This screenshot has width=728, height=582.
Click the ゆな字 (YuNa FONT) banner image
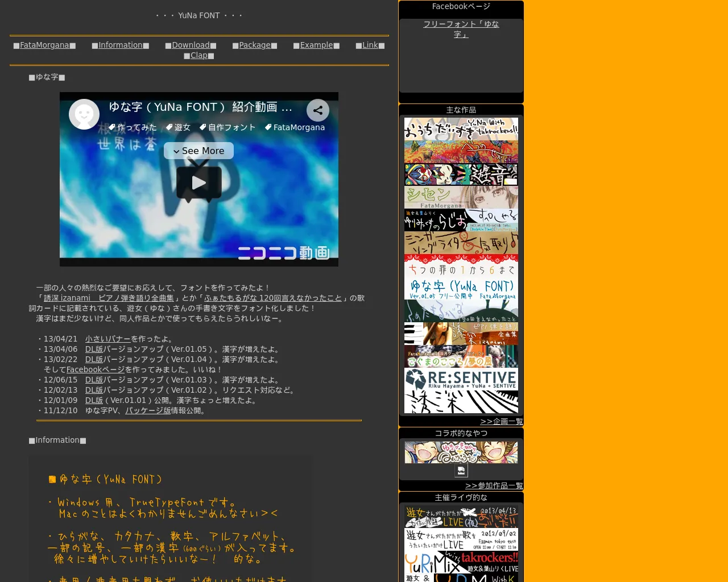pyautogui.click(x=461, y=288)
